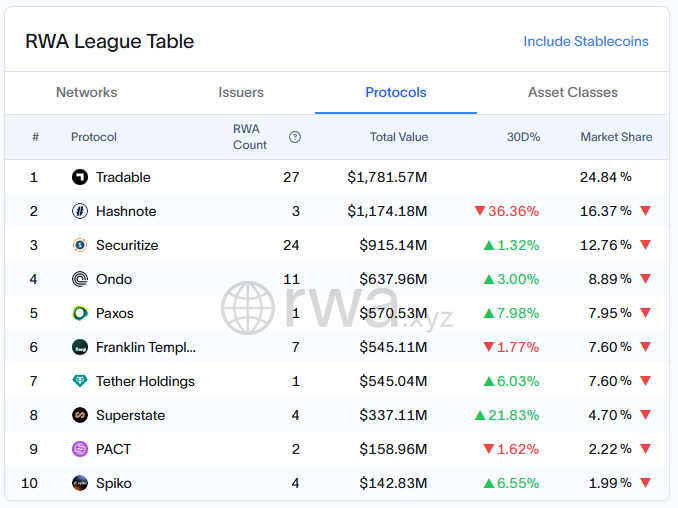Click the Hashnote hash logo icon

pyautogui.click(x=80, y=211)
